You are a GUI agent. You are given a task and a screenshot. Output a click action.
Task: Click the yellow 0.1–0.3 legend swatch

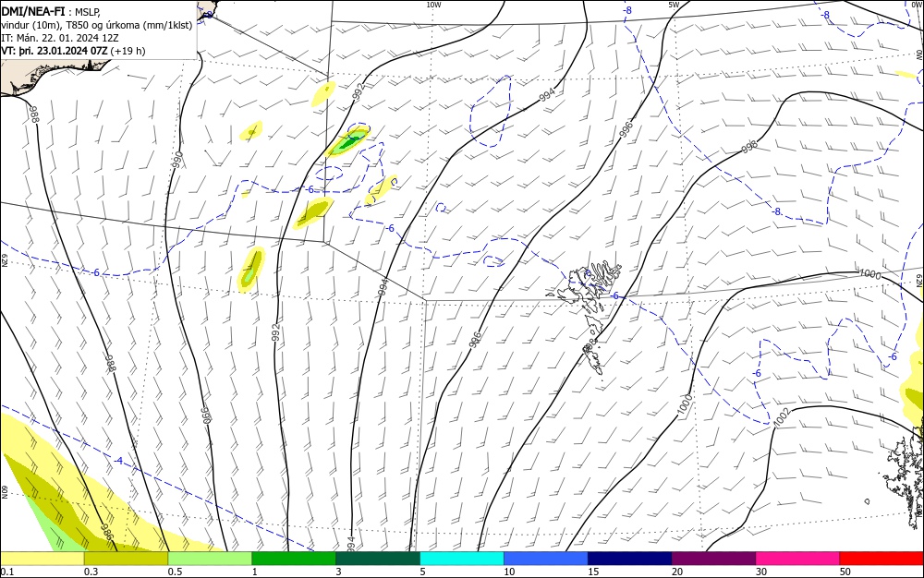(43, 559)
